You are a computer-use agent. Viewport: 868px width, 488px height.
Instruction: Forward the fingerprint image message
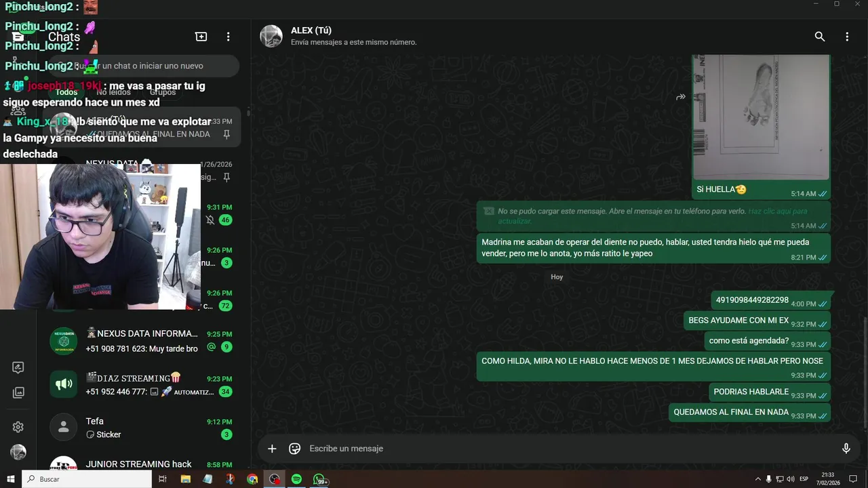(681, 97)
